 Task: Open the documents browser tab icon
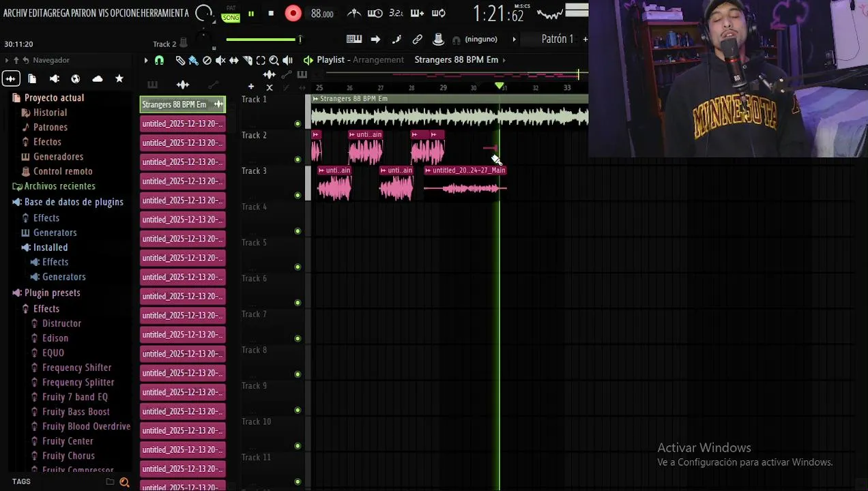click(x=32, y=79)
